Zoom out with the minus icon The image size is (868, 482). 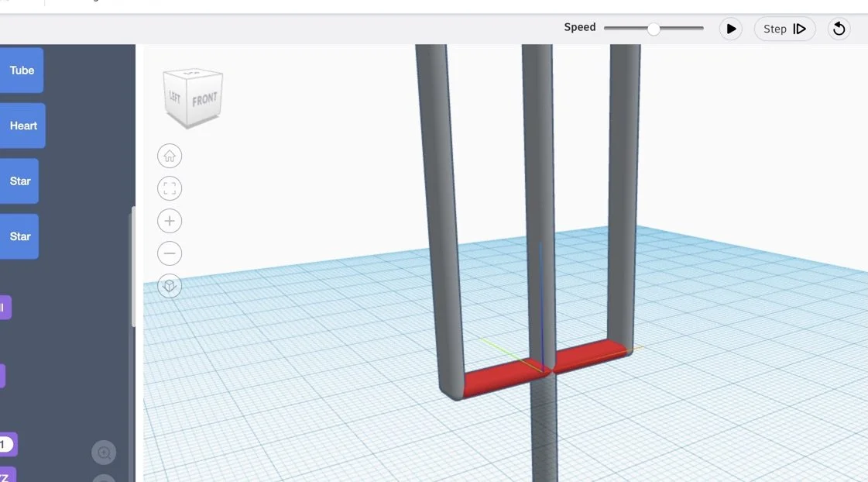point(170,253)
